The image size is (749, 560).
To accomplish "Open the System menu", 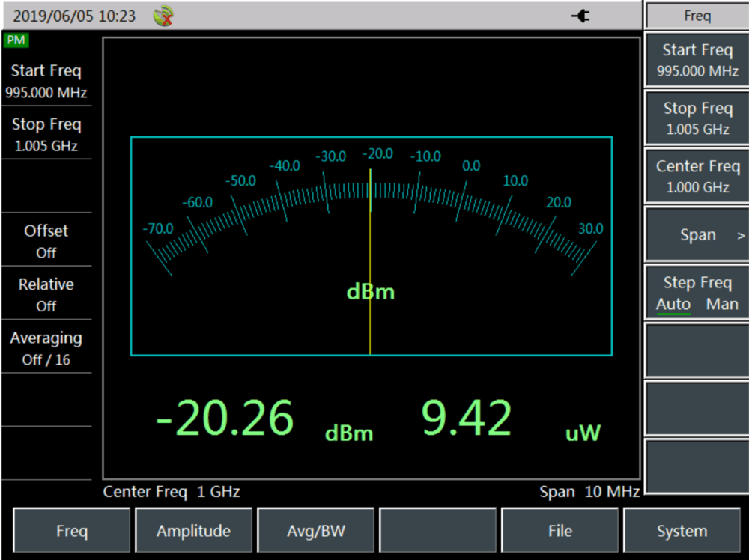I will click(681, 531).
